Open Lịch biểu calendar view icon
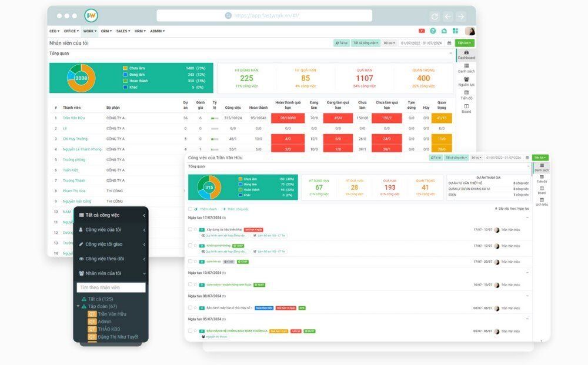 pos(542,202)
